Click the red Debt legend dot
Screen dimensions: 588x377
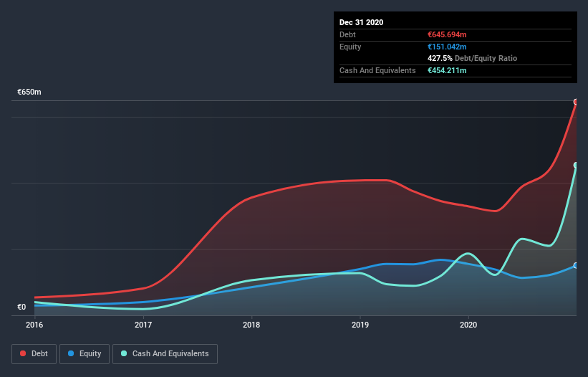tap(23, 353)
